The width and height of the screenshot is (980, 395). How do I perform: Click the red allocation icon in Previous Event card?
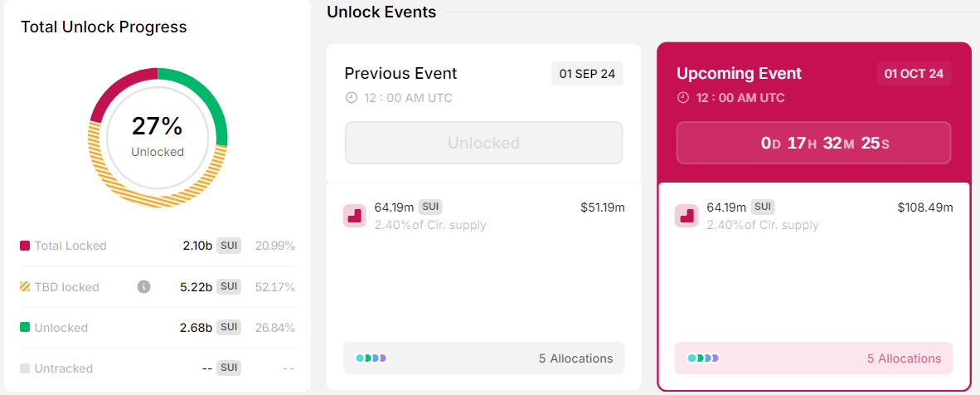pyautogui.click(x=354, y=216)
